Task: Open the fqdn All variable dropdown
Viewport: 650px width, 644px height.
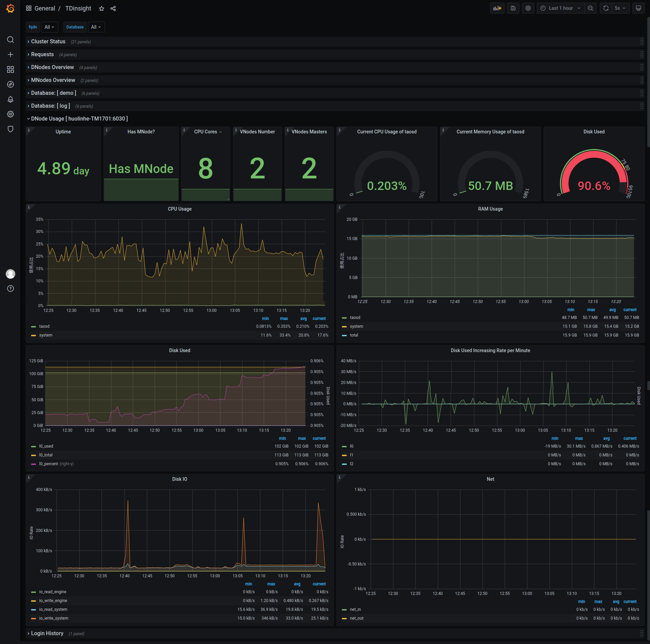Action: click(49, 27)
